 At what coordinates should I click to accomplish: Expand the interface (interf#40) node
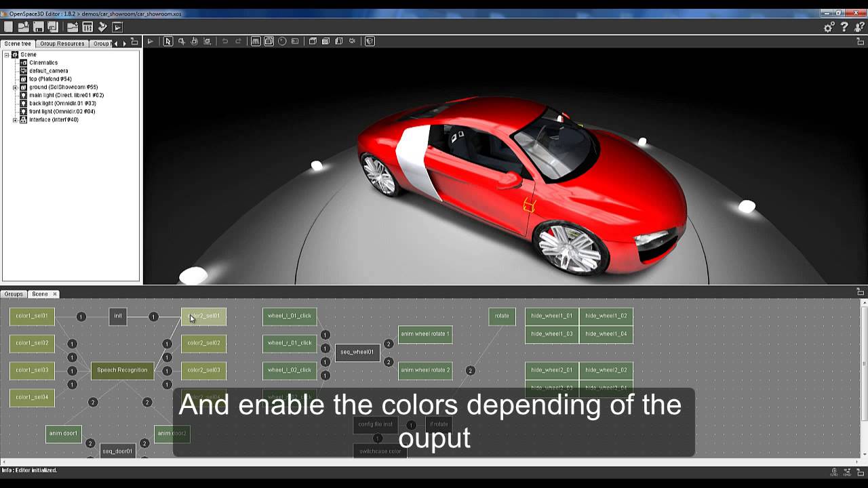[15, 120]
